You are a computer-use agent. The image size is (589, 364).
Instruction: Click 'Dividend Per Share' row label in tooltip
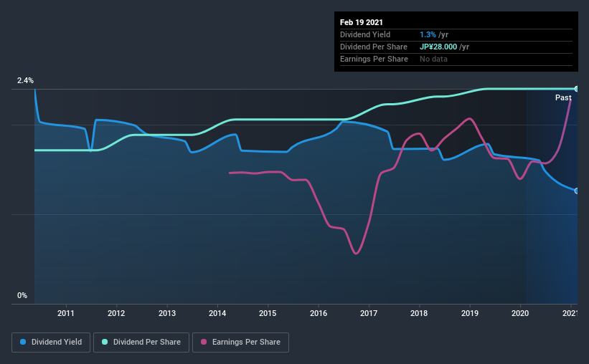[373, 47]
